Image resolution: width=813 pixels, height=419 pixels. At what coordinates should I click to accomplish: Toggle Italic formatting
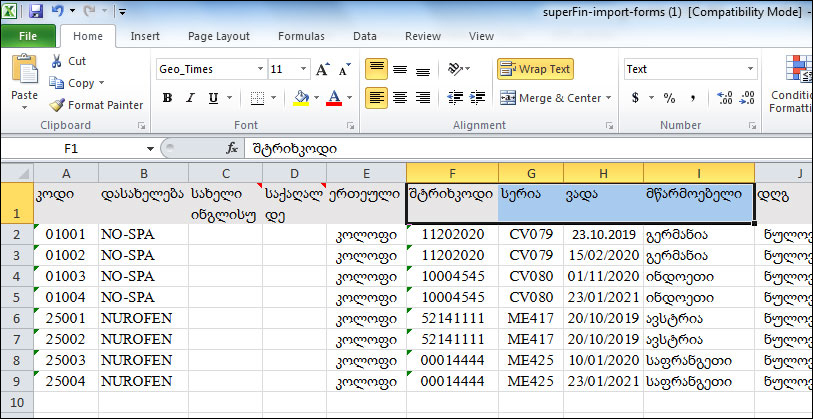[190, 97]
